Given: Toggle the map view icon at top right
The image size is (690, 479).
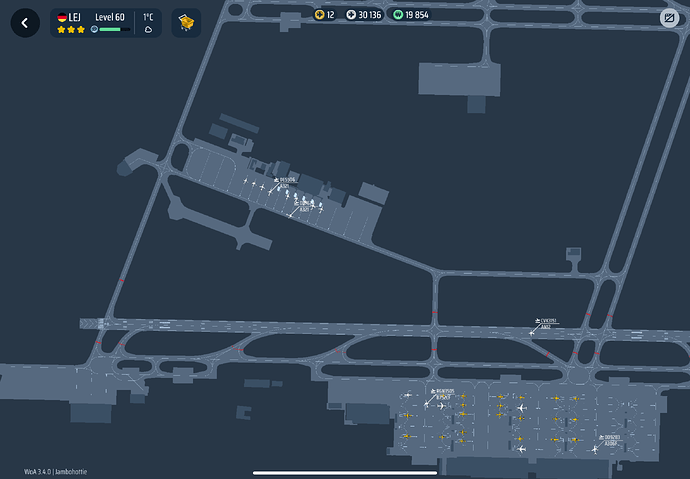Looking at the screenshot, I should [668, 18].
